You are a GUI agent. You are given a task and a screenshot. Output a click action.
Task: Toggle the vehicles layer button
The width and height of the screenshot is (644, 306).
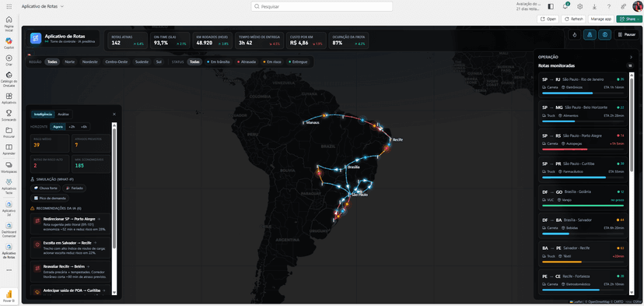(590, 35)
